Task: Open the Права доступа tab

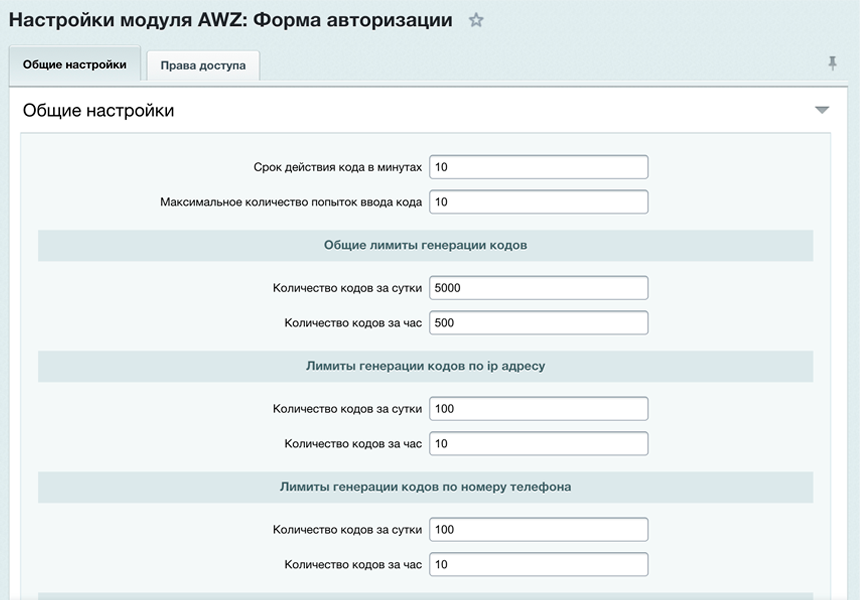Action: (x=203, y=65)
